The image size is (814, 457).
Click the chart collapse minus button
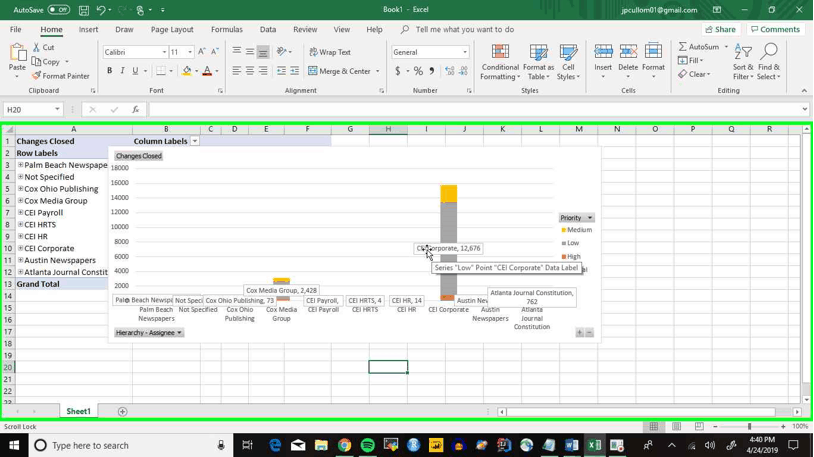click(589, 332)
